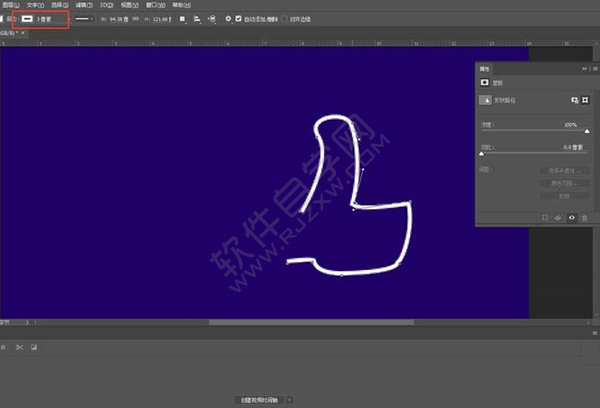The width and height of the screenshot is (600, 408).
Task: Toggle mask visibility eye icon in Properties
Action: click(x=571, y=216)
